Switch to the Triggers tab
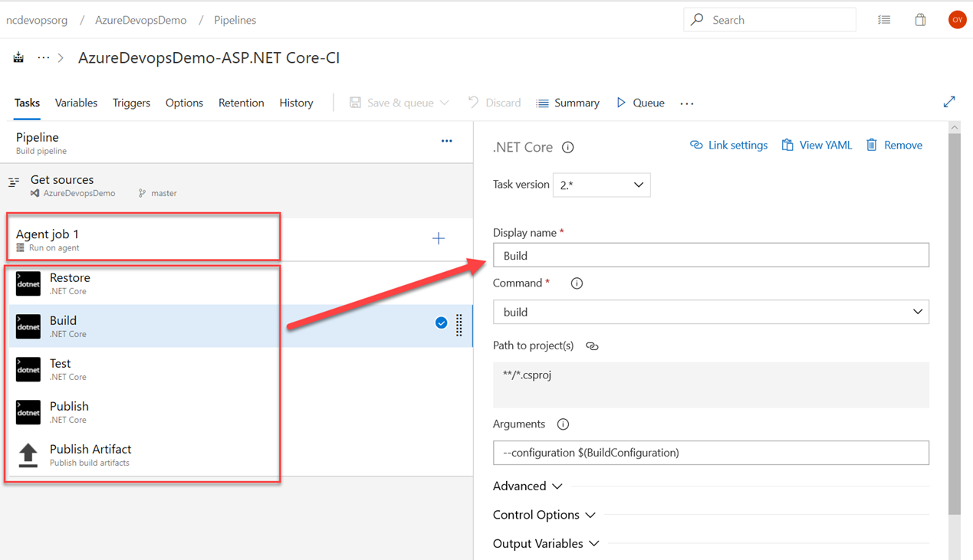973x560 pixels. click(x=131, y=103)
